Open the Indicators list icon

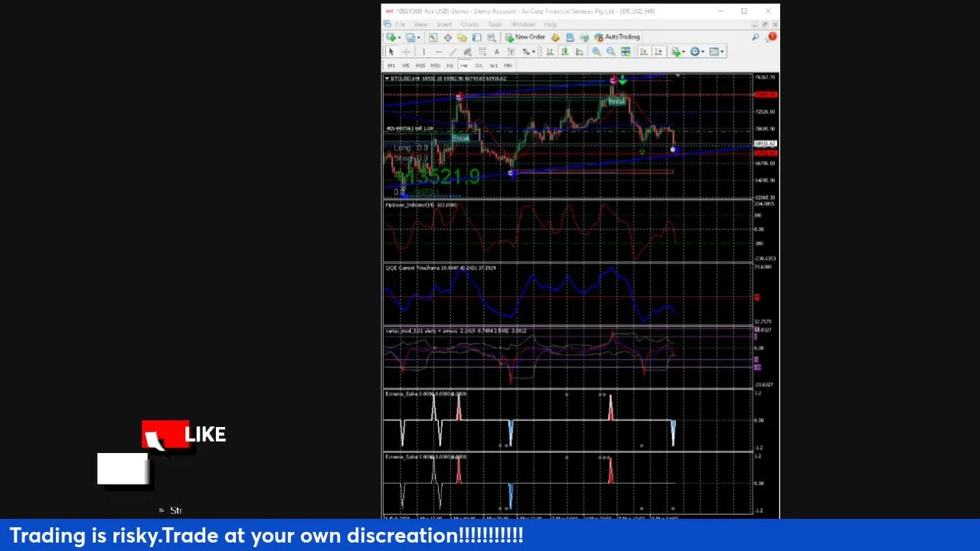click(675, 51)
